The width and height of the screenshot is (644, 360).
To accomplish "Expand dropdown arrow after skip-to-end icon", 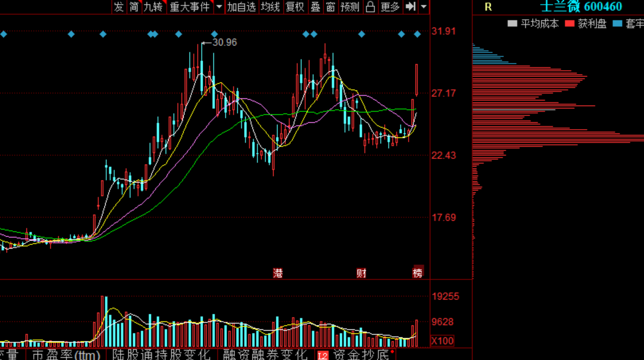I will click(x=423, y=7).
